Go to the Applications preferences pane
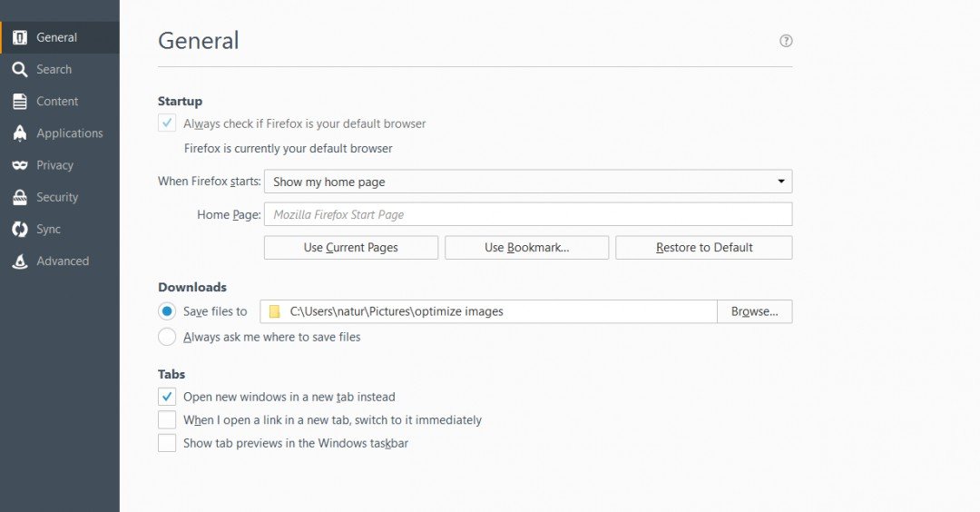980x512 pixels. [59, 133]
